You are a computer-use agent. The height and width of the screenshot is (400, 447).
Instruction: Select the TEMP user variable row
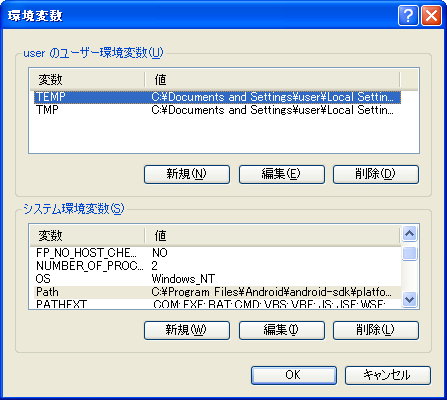click(217, 97)
